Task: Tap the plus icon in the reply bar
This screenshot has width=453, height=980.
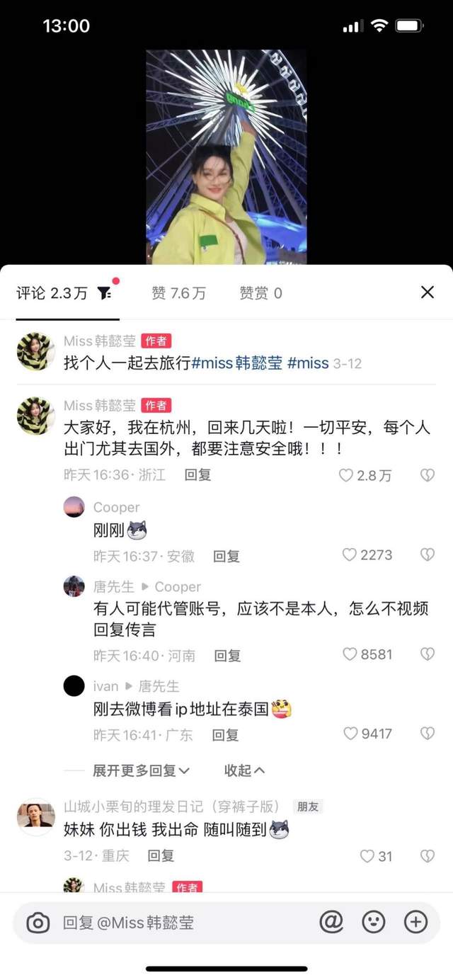Action: pyautogui.click(x=415, y=921)
